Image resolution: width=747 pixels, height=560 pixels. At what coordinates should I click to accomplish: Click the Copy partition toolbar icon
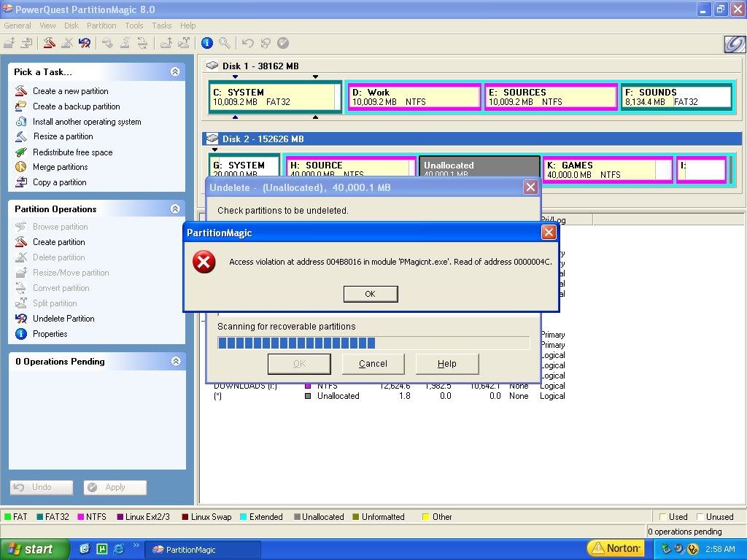(27, 43)
